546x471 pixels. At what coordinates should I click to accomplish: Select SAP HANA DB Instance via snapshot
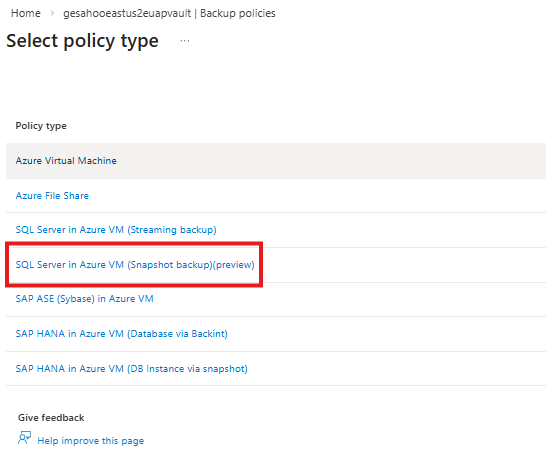pyautogui.click(x=132, y=369)
